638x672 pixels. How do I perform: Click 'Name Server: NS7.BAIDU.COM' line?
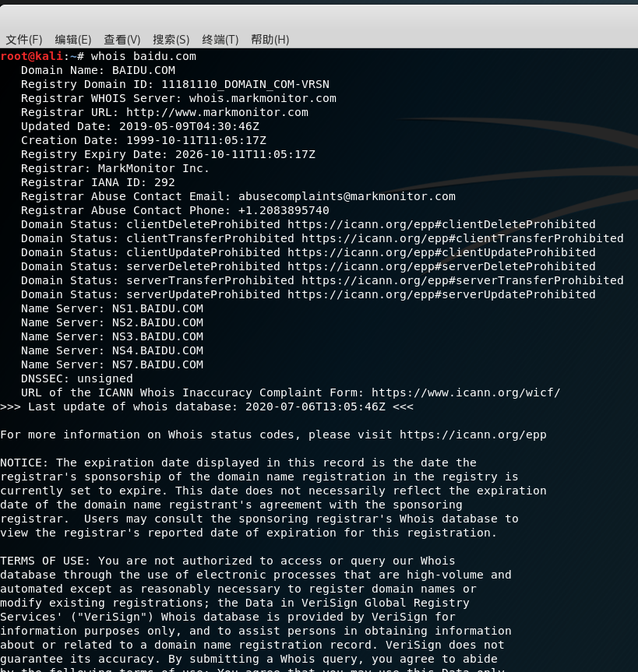[112, 364]
